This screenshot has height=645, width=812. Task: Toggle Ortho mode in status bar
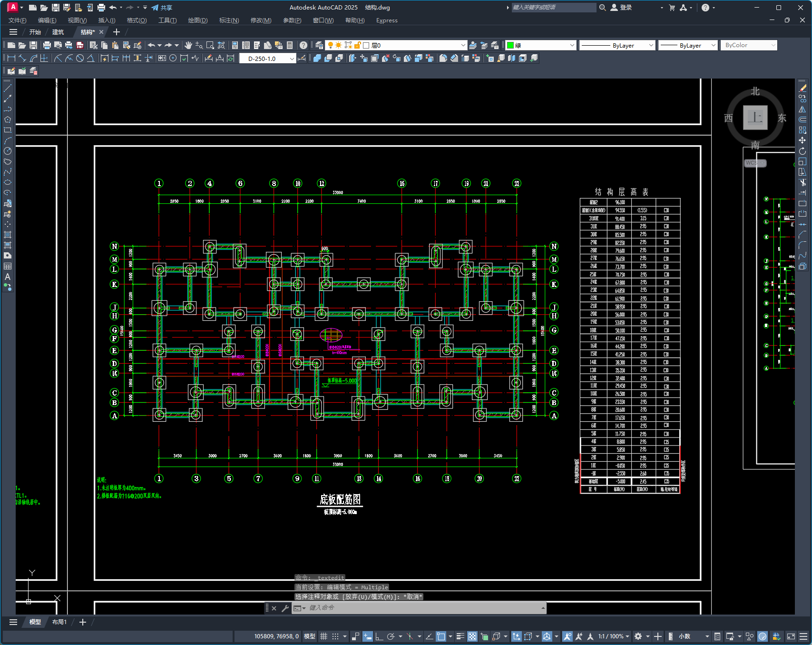point(379,636)
